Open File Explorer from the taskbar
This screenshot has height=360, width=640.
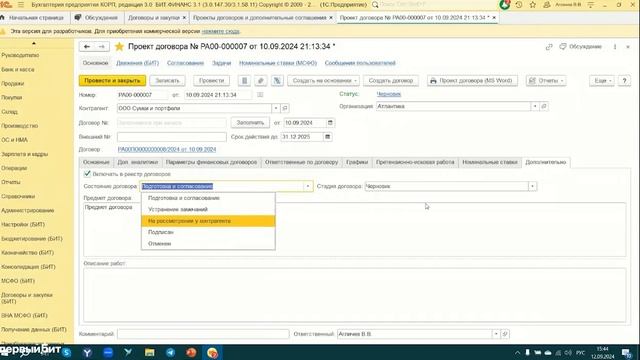point(149,352)
